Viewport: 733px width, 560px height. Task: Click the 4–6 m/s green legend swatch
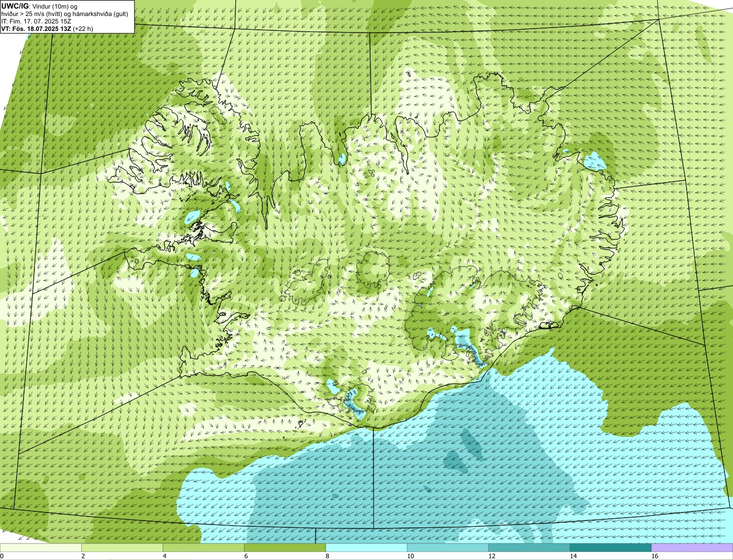click(x=204, y=547)
